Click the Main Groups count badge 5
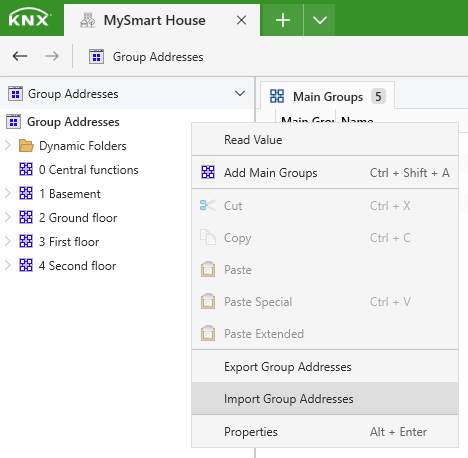The height and width of the screenshot is (458, 468). (378, 97)
